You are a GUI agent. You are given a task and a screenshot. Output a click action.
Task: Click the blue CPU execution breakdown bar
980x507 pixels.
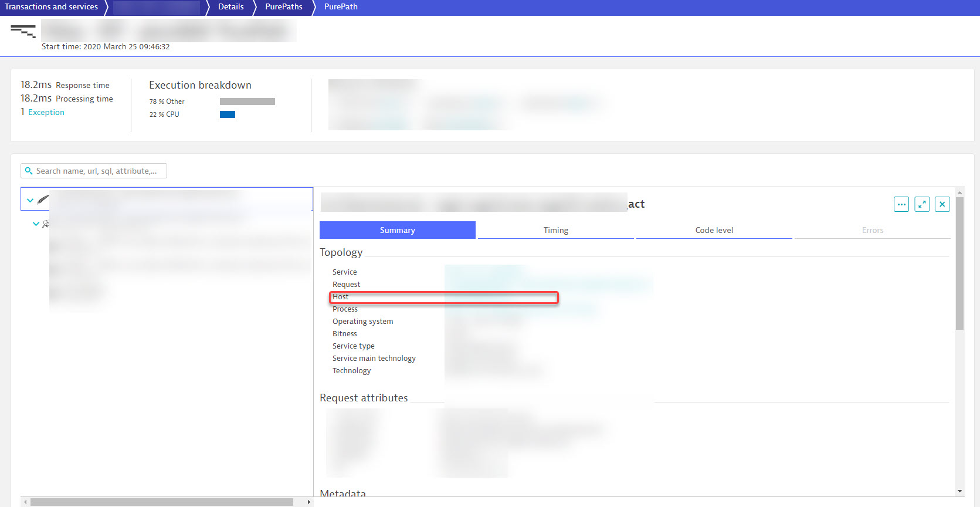228,114
